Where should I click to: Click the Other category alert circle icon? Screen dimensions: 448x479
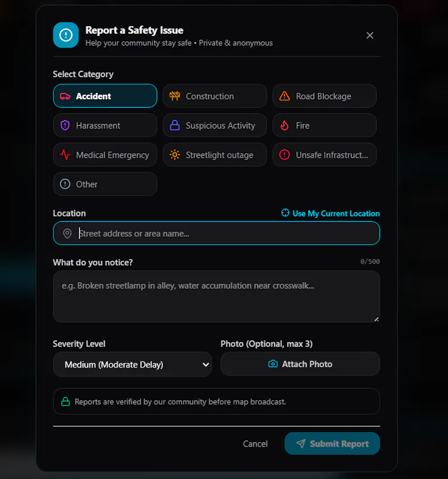(x=65, y=184)
